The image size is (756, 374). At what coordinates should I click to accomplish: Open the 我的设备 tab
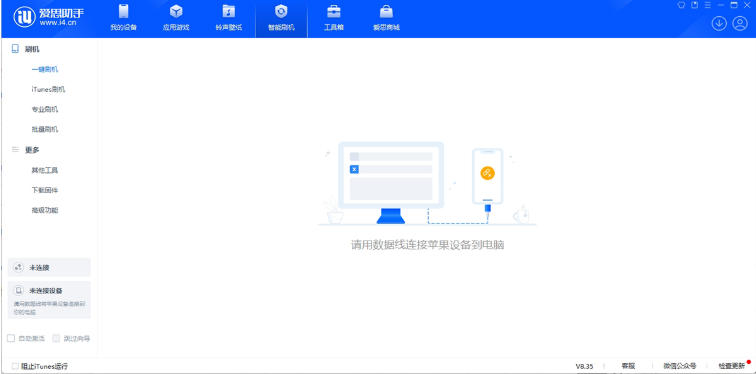(x=123, y=18)
